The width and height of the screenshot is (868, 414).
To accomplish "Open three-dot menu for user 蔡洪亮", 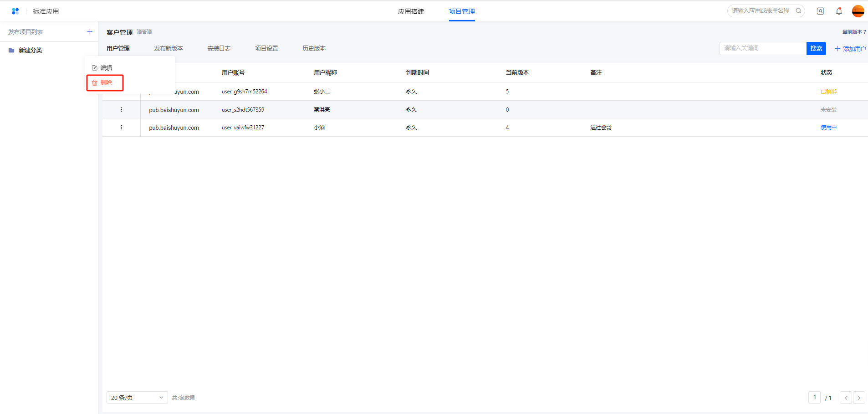I will point(121,110).
